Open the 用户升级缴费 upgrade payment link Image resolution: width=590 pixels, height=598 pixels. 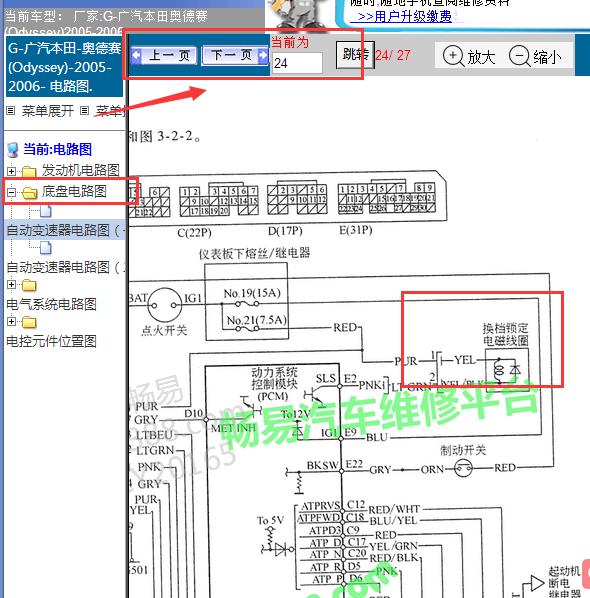[x=405, y=17]
